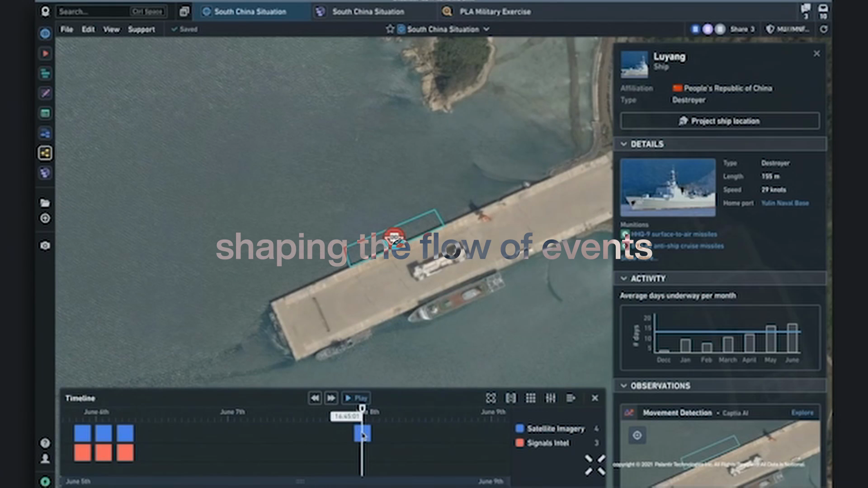This screenshot has width=868, height=488.
Task: Click the bracket range icon in Timeline toolbar
Action: (511, 398)
